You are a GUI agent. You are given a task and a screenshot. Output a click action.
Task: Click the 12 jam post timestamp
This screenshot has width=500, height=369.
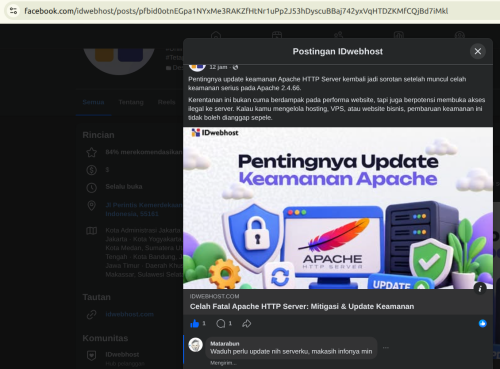coord(218,67)
